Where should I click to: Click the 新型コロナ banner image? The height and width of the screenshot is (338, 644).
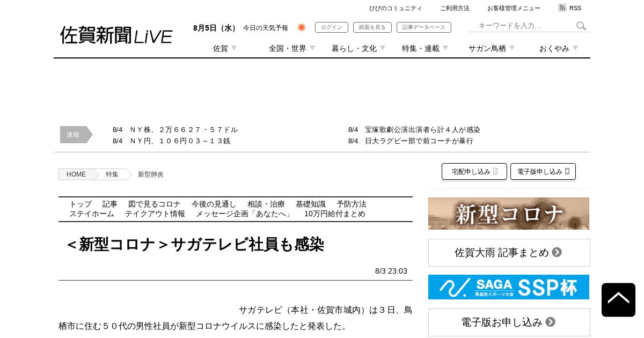point(509,214)
